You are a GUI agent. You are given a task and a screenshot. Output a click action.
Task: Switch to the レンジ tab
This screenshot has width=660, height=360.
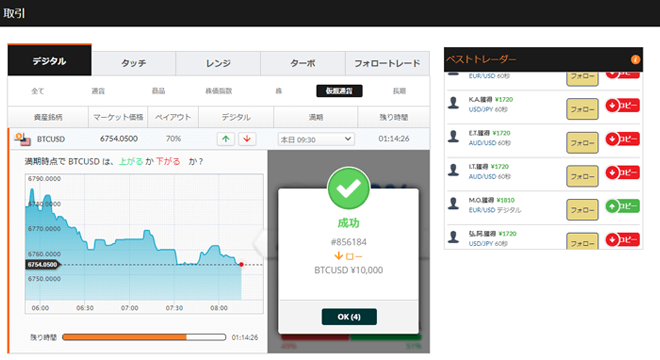click(218, 63)
